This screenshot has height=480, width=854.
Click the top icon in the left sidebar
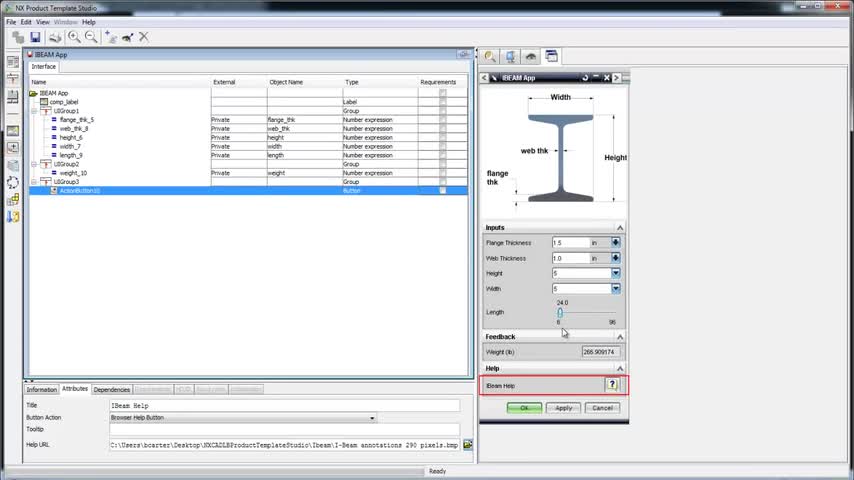(13, 62)
